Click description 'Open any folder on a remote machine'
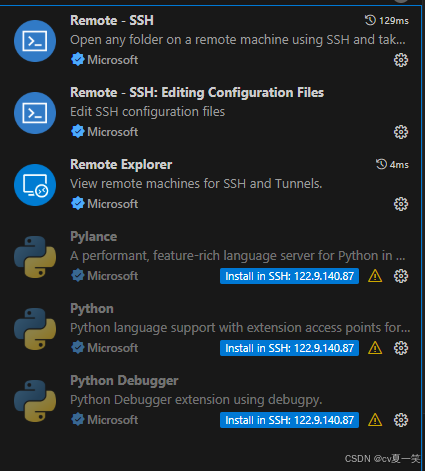This screenshot has width=425, height=471. coord(238,40)
